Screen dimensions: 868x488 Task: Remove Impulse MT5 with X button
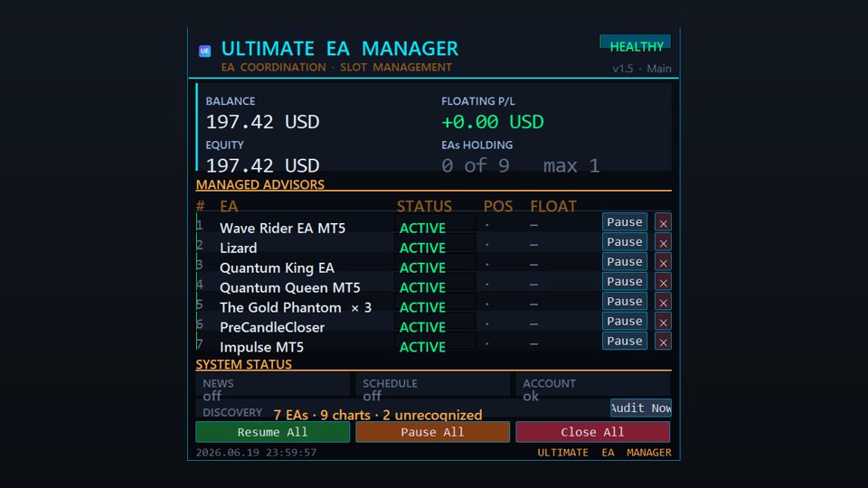click(x=663, y=342)
